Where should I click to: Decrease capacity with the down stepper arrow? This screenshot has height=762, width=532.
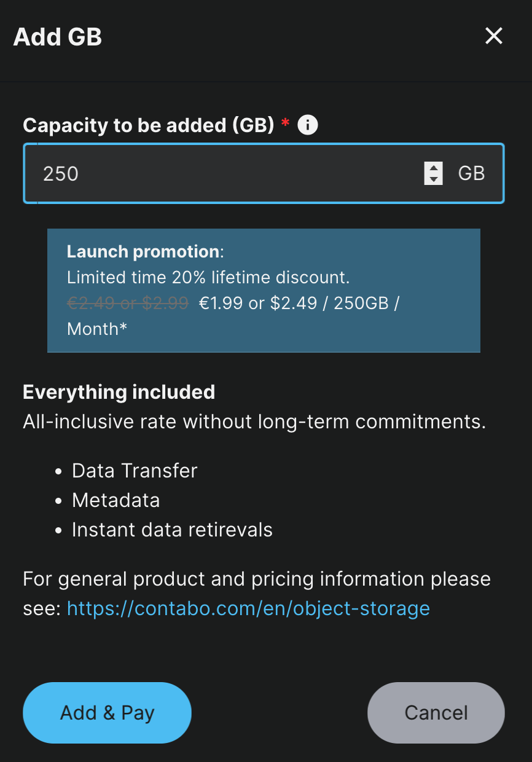(434, 179)
